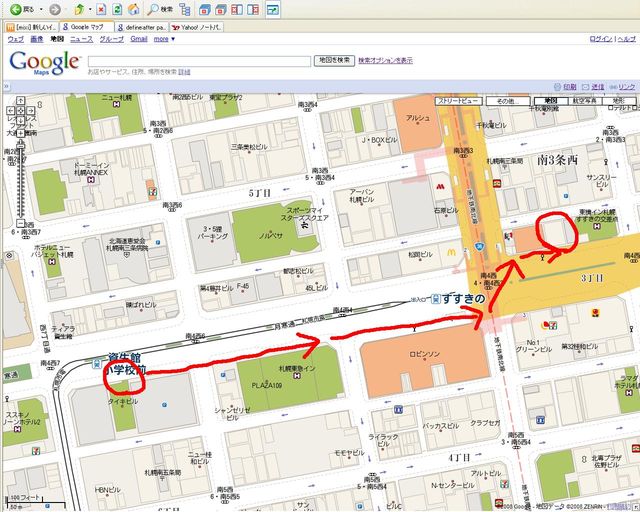Open the Google マップ browser tab
Image resolution: width=640 pixels, height=512 pixels.
tap(90, 26)
